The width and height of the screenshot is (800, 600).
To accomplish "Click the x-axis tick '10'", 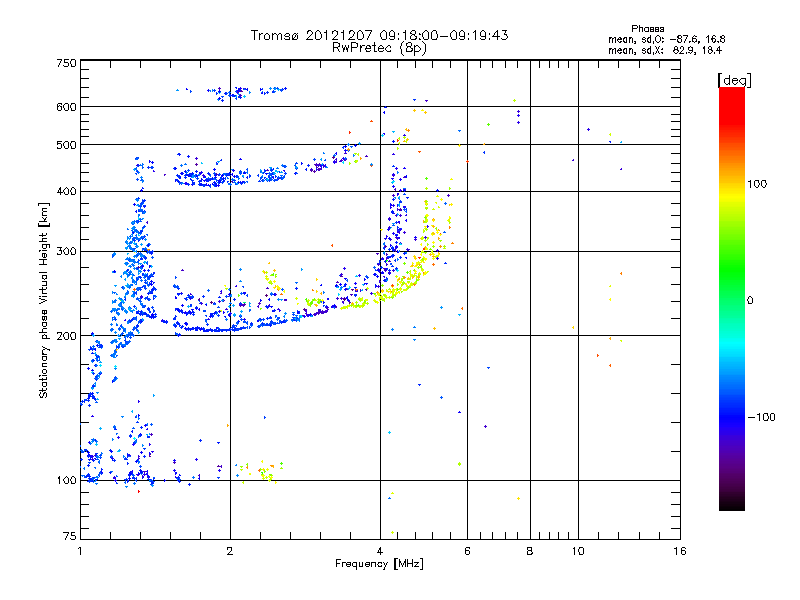I will (578, 551).
